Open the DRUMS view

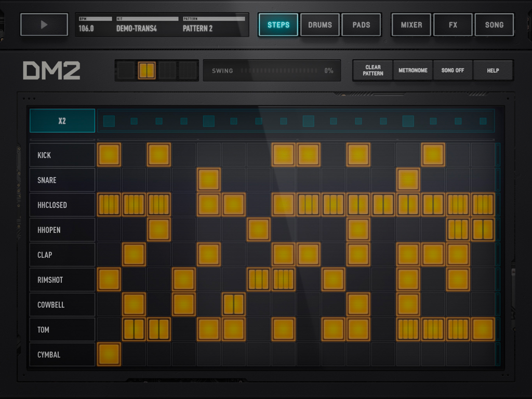[x=320, y=24]
